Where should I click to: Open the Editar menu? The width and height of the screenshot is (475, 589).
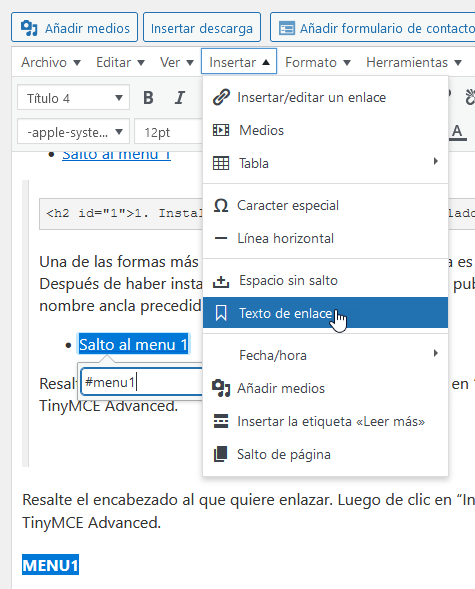tap(120, 62)
